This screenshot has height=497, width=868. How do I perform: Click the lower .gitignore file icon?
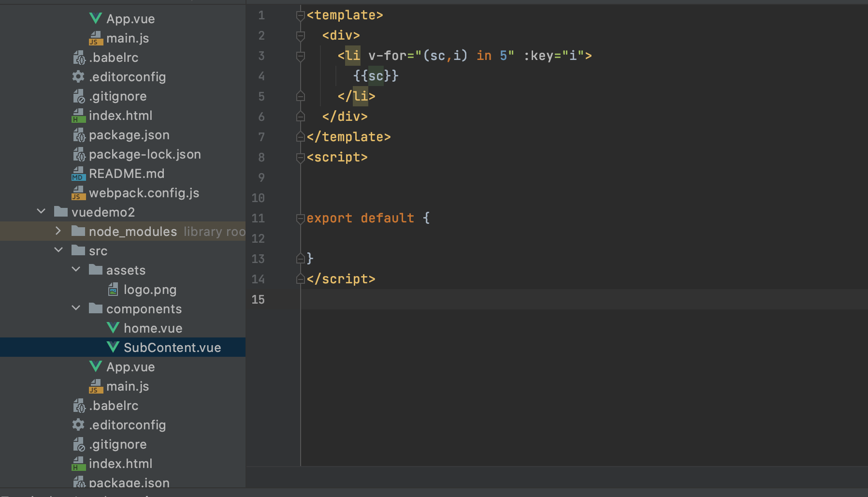(79, 444)
